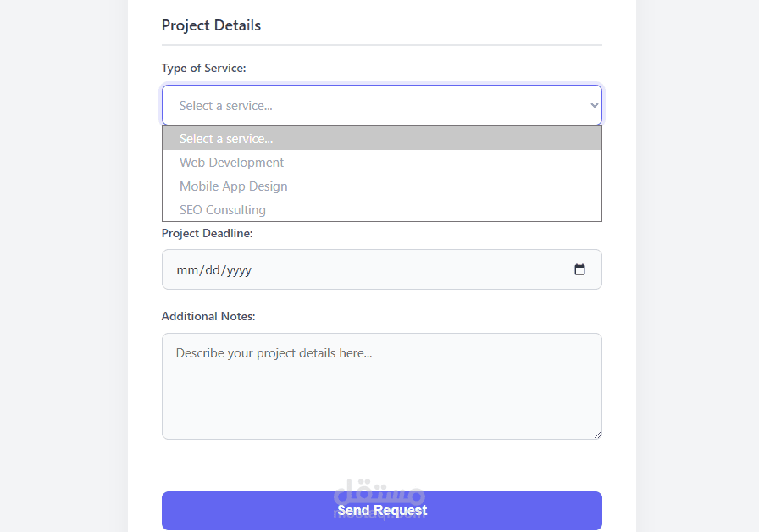Click the 'Project Deadline:' label
Viewport: 759px width, 532px height.
coord(207,233)
